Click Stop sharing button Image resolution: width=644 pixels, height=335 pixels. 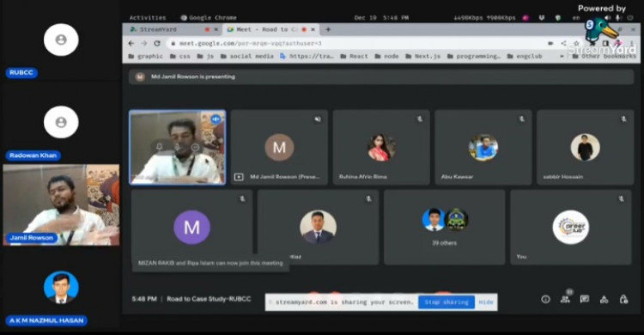click(447, 302)
